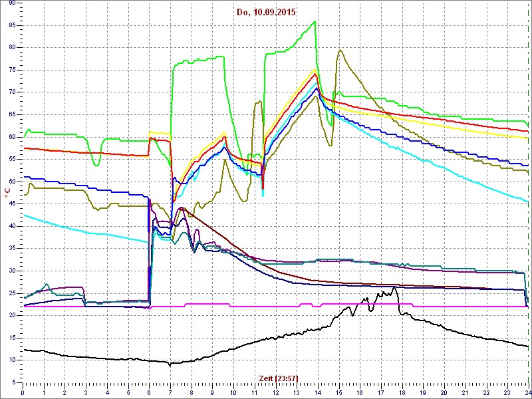Click the flat magenta line at hour 3
The image size is (532, 399).
86,307
